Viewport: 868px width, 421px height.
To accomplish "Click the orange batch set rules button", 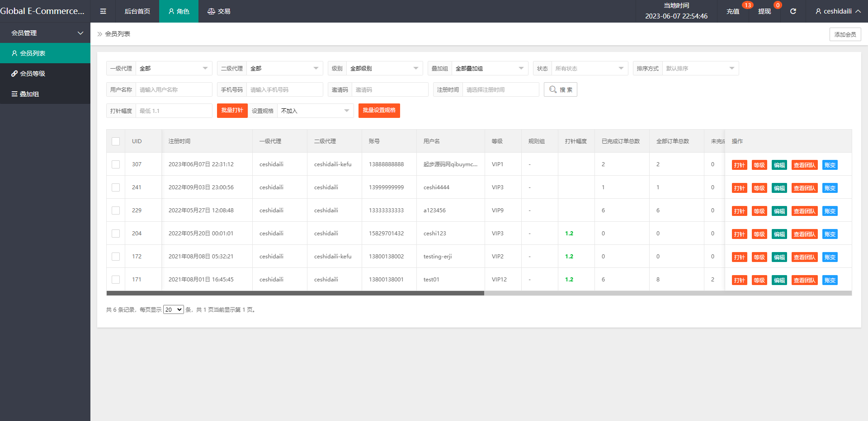I will pyautogui.click(x=379, y=110).
